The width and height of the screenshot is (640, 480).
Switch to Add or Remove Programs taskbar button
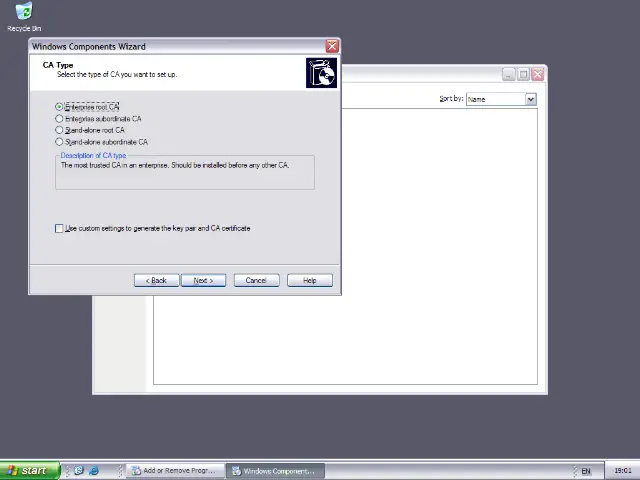click(175, 471)
